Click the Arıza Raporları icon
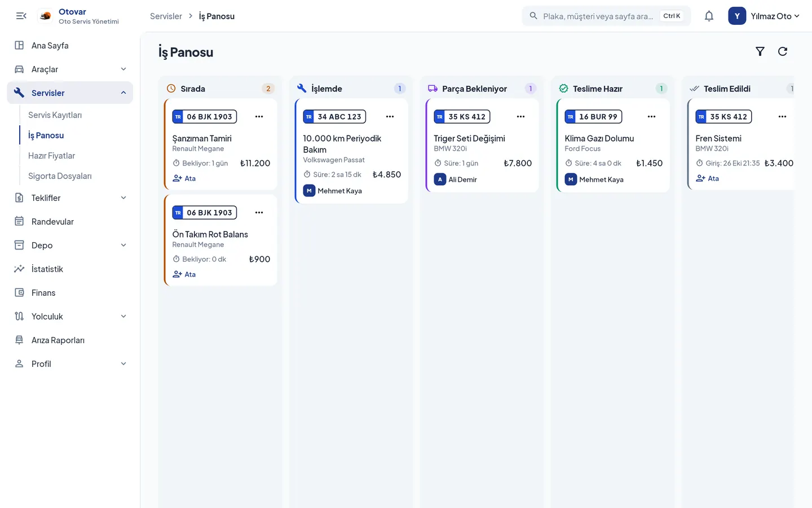 (x=19, y=340)
